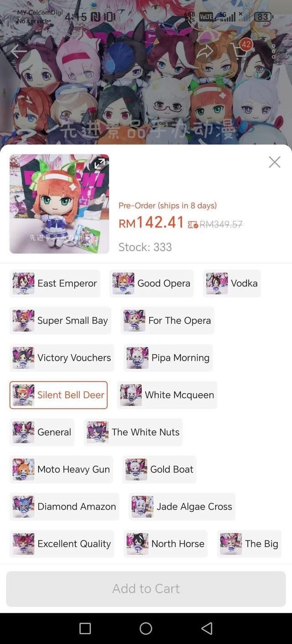292x644 pixels.
Task: Pick the Diamond Amazon variation
Action: coord(64,507)
